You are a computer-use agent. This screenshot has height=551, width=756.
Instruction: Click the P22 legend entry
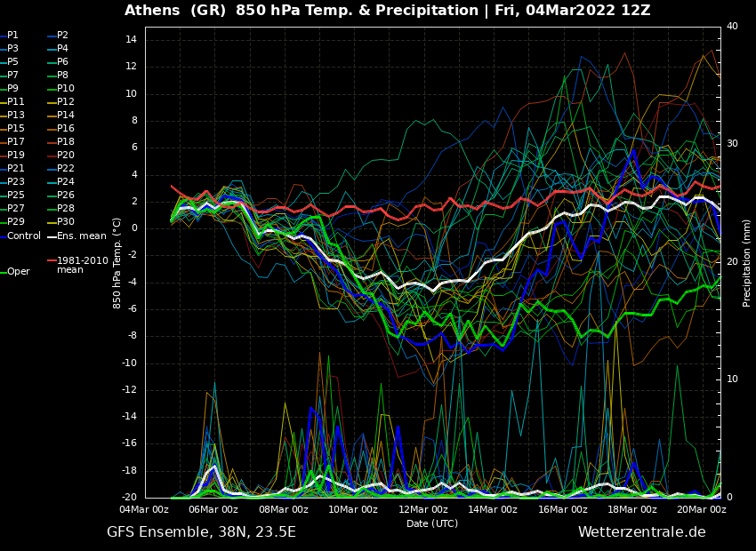point(66,169)
